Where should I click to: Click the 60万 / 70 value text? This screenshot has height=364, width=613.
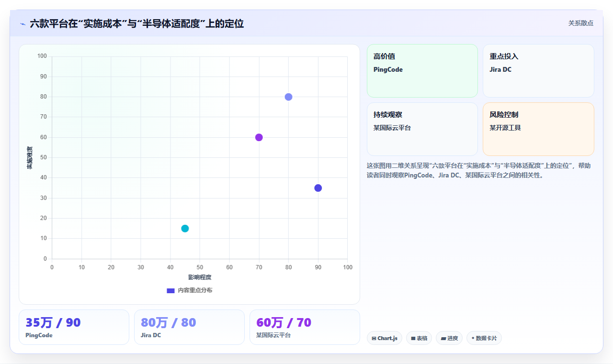(x=284, y=323)
